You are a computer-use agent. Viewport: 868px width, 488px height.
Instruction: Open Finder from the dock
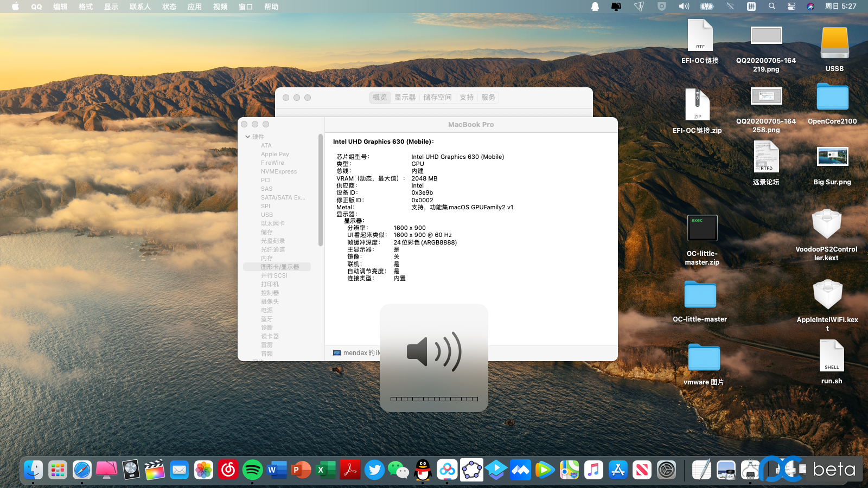(x=33, y=470)
